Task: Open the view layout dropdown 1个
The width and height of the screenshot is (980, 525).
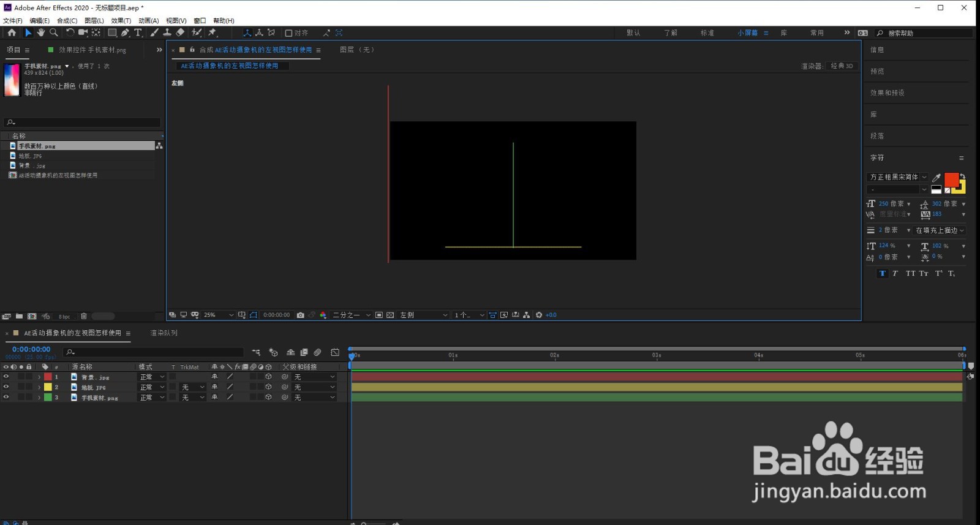Action: point(469,315)
